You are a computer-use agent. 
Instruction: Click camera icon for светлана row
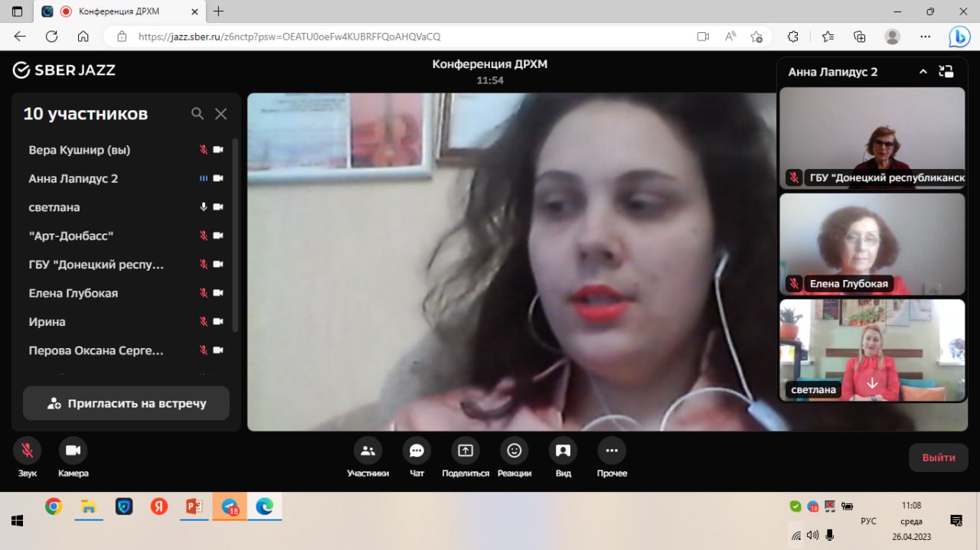pos(218,207)
